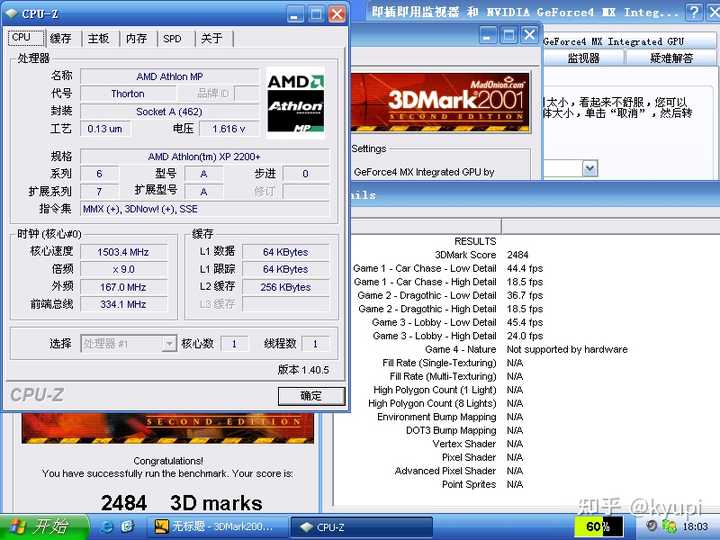The width and height of the screenshot is (720, 540).
Task: Click the RESULTS header row
Action: (475, 242)
